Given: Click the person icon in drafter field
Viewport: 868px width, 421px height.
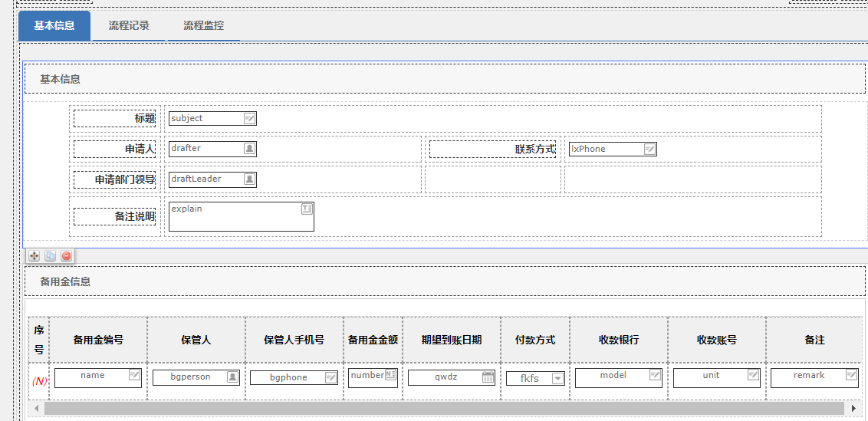Looking at the screenshot, I should click(x=250, y=149).
